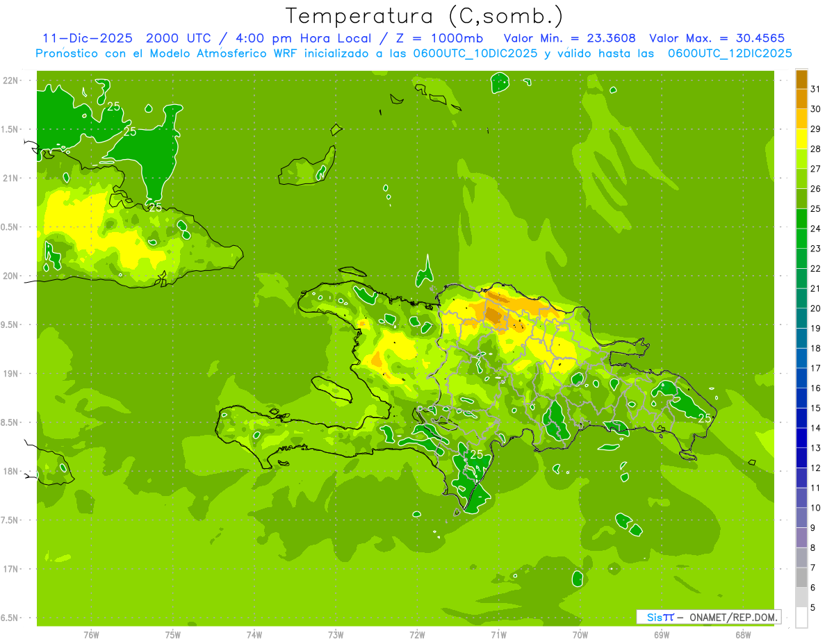Screen dimensions: 834x644
Task: Click the legend value "23"
Action: pos(815,249)
